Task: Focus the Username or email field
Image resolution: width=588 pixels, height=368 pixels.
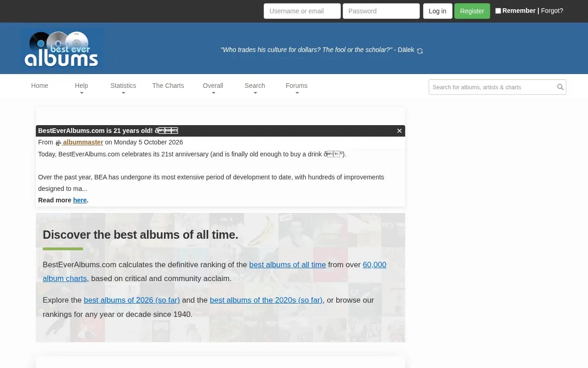Action: point(302,11)
